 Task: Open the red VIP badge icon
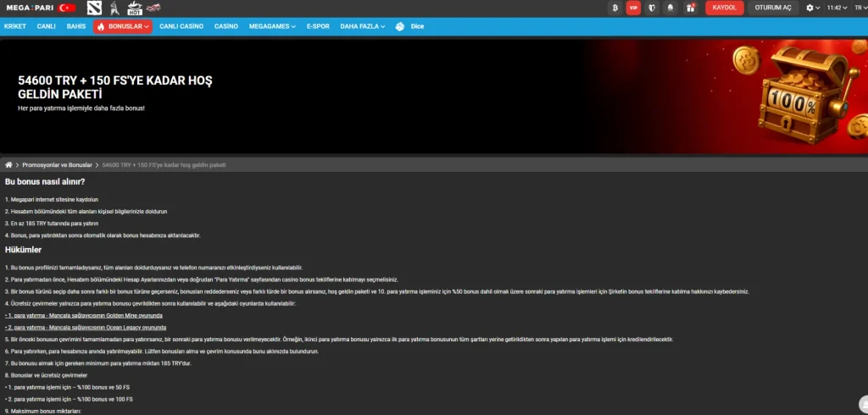click(x=633, y=8)
